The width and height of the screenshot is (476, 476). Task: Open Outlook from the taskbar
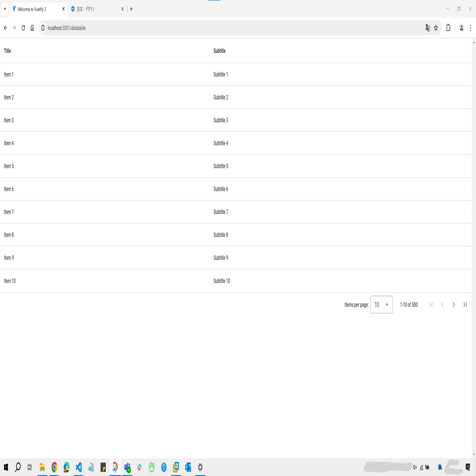188,467
